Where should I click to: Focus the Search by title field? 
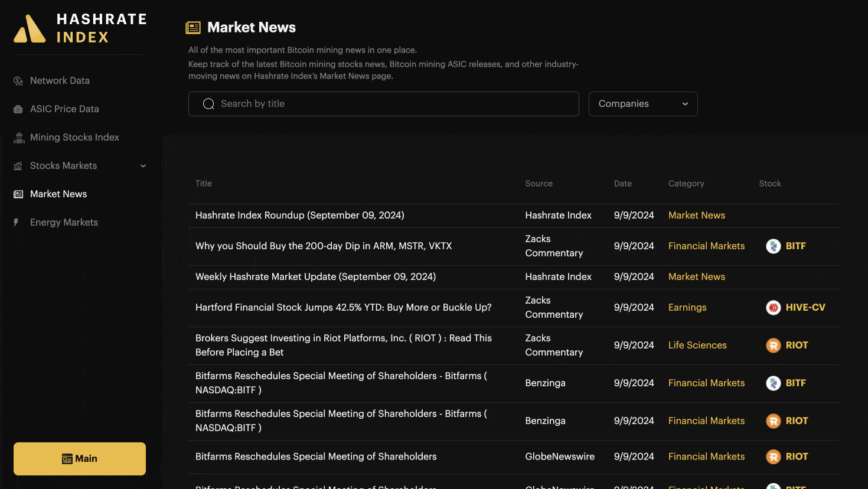(x=384, y=104)
